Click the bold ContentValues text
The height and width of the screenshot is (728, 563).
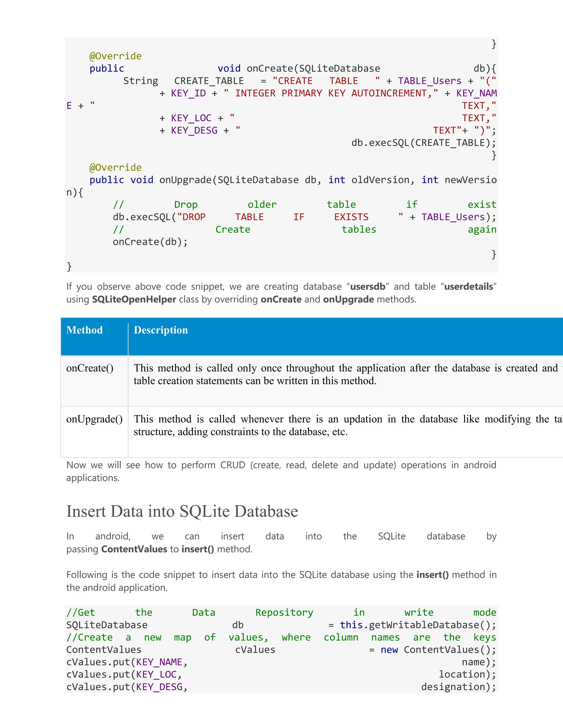(x=134, y=549)
